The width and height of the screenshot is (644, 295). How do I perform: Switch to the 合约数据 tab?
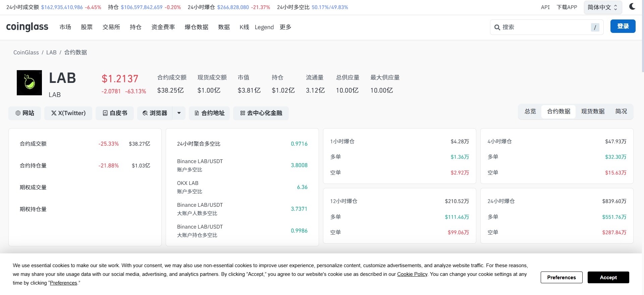tap(559, 111)
